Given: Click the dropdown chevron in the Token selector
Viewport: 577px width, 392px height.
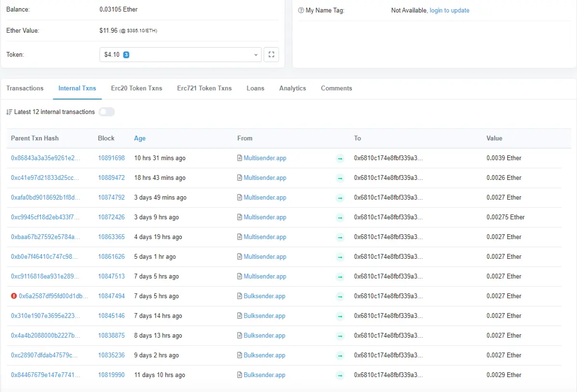Looking at the screenshot, I should click(x=256, y=55).
